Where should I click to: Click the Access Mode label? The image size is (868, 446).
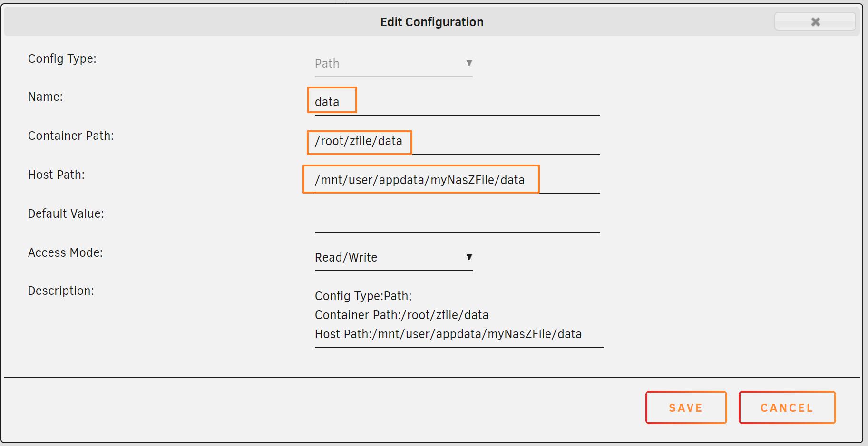click(x=65, y=252)
